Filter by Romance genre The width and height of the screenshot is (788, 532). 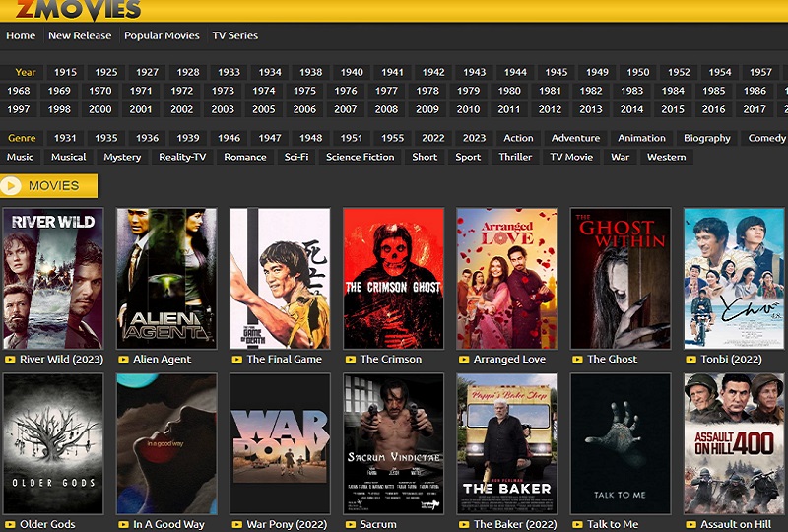(244, 157)
